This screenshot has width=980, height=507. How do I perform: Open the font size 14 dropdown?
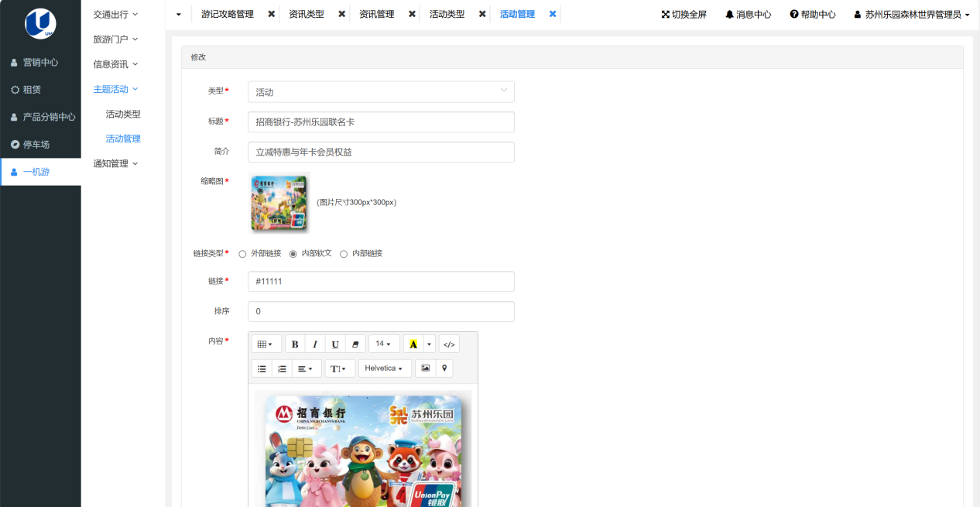384,344
